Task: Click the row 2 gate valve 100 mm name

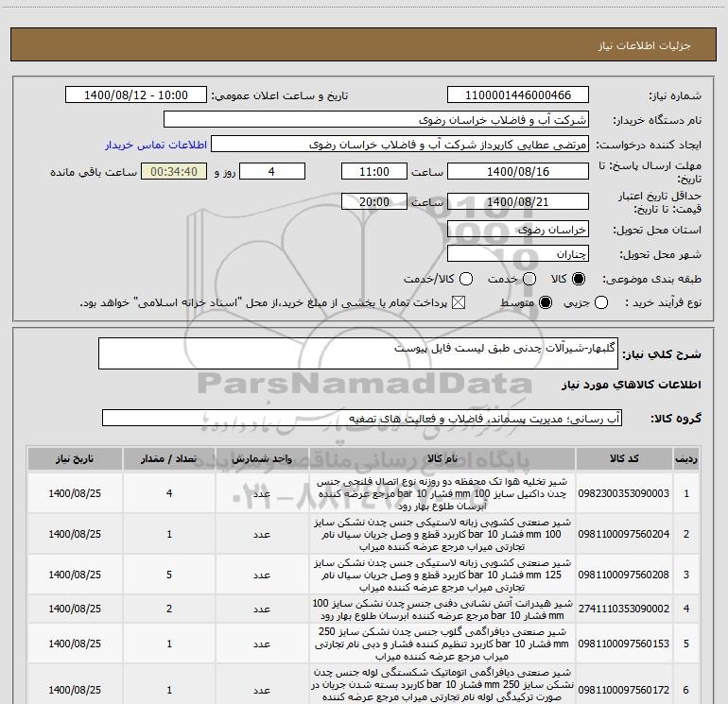Action: (442, 534)
